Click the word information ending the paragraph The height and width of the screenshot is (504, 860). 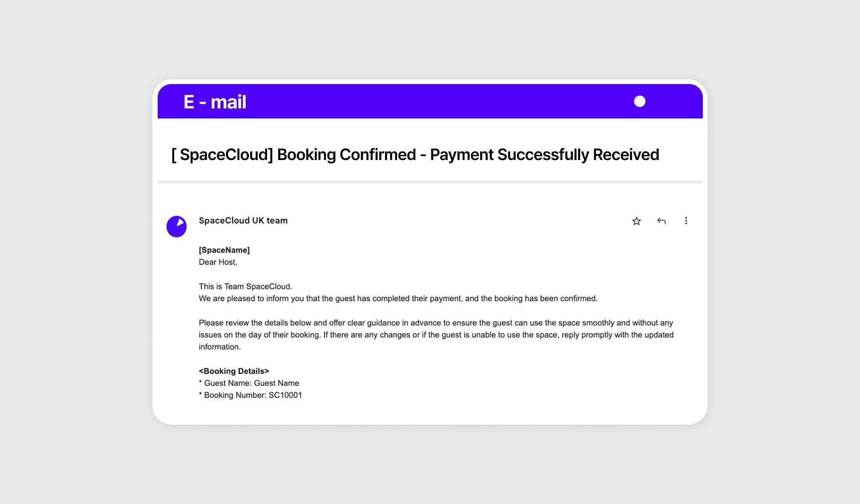(220, 347)
